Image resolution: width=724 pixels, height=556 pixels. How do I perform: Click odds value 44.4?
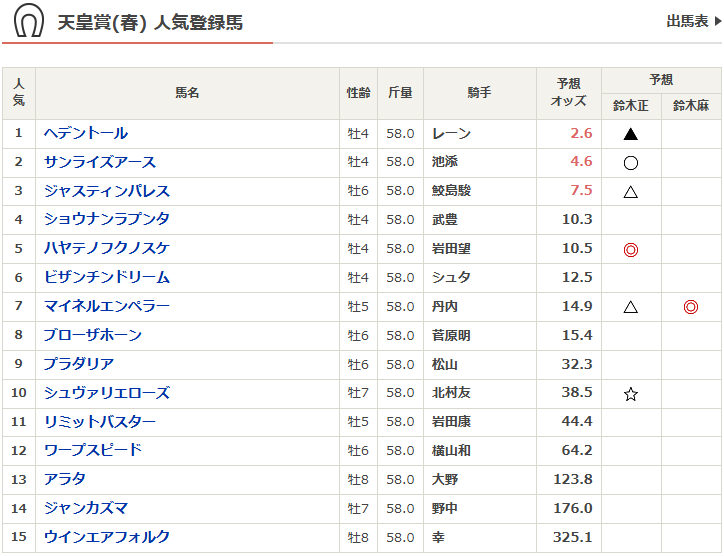point(577,422)
